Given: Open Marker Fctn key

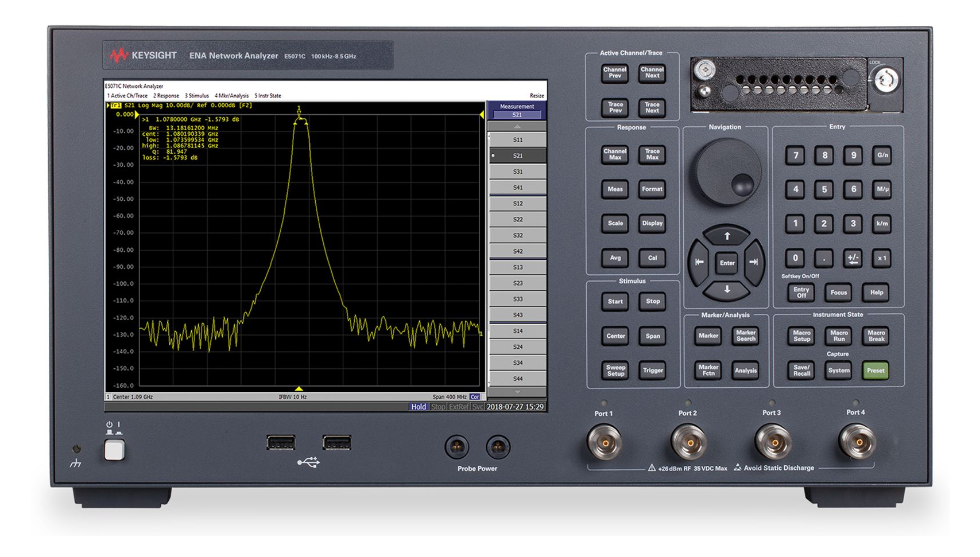Looking at the screenshot, I should [708, 371].
